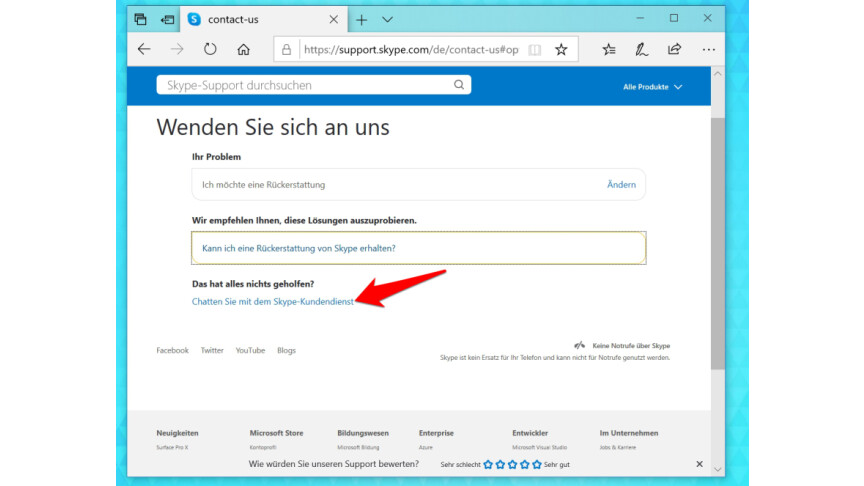Go back with the back arrow
This screenshot has width=864, height=486.
coord(144,49)
